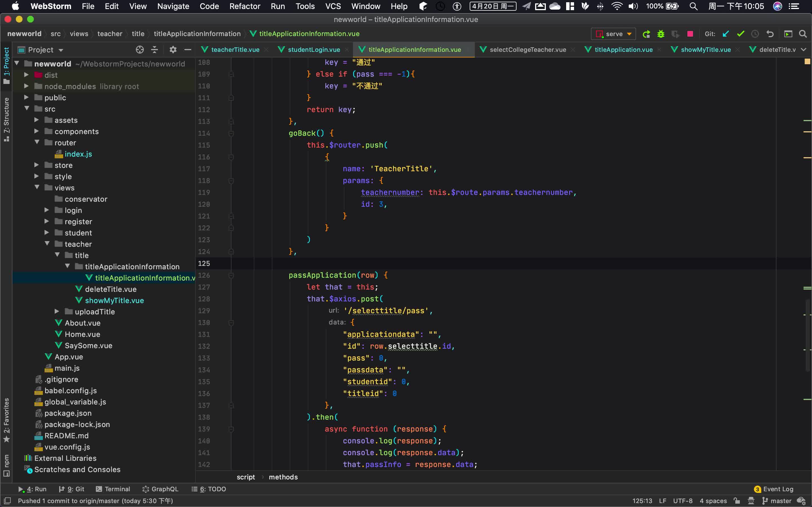
Task: Click the Git rollback icon
Action: [x=770, y=34]
